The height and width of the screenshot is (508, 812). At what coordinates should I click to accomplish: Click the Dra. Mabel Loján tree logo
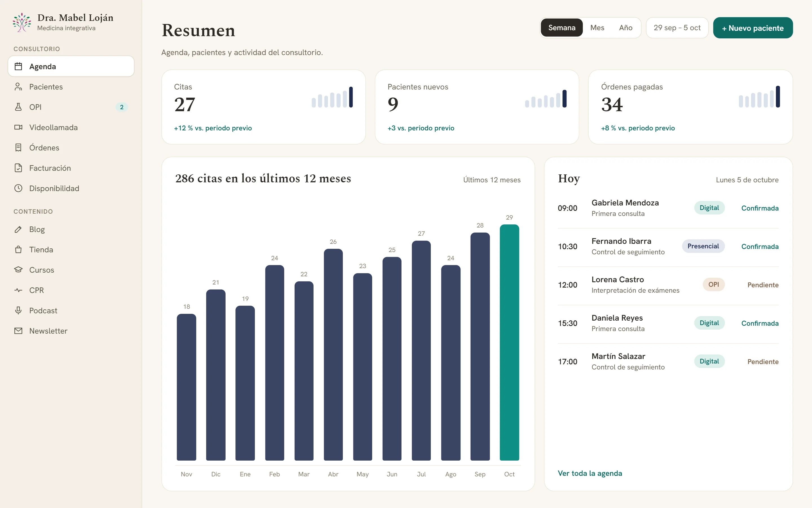(x=22, y=22)
